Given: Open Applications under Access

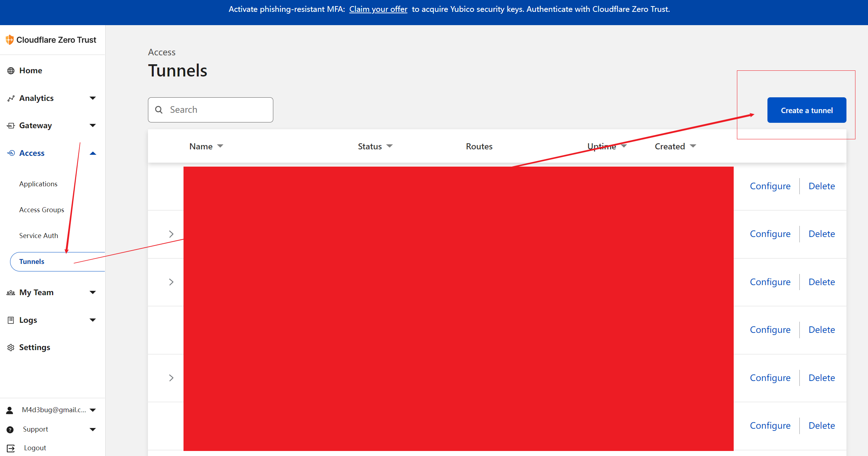Looking at the screenshot, I should 38,184.
